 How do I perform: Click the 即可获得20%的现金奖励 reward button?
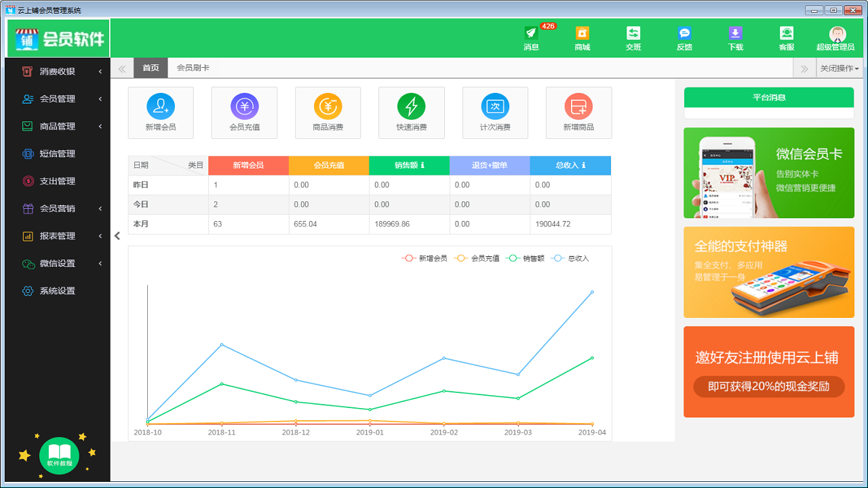coord(768,387)
